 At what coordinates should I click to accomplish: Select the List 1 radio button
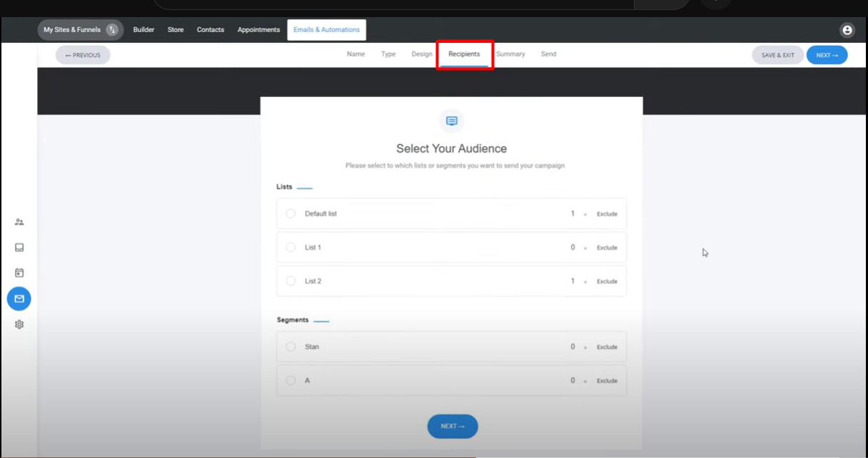tap(291, 248)
